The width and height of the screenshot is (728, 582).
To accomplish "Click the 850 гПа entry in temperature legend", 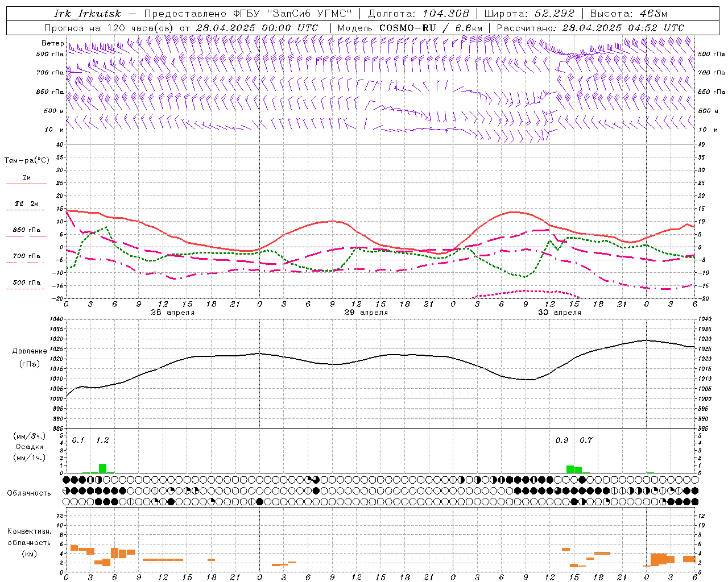I will (x=27, y=230).
